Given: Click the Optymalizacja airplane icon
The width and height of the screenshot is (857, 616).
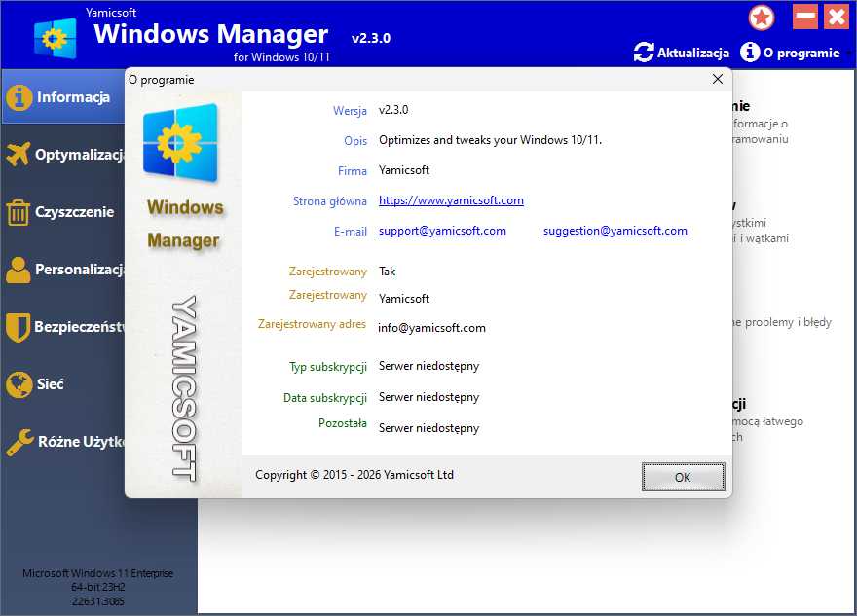Looking at the screenshot, I should click(19, 155).
